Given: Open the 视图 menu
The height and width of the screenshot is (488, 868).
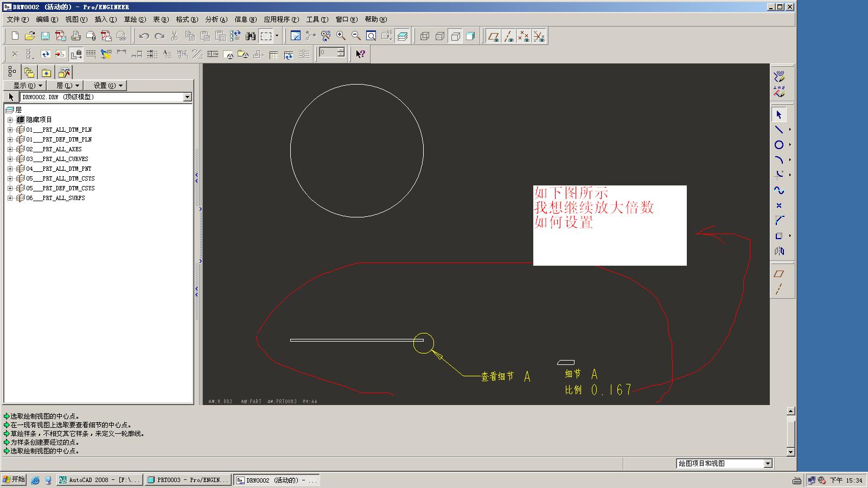Looking at the screenshot, I should click(x=76, y=20).
